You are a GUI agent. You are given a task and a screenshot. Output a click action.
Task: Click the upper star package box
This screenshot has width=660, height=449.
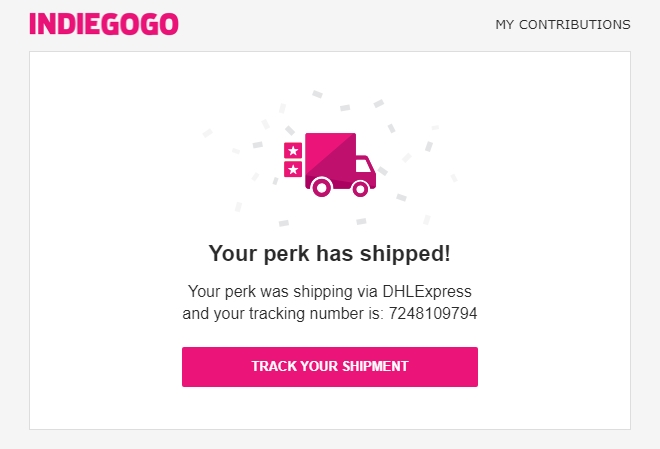(x=293, y=150)
